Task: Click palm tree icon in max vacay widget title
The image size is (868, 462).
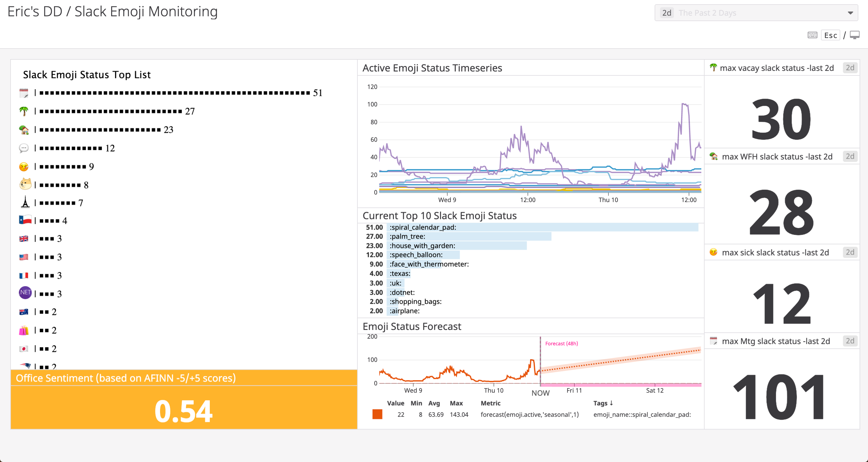Action: [713, 68]
